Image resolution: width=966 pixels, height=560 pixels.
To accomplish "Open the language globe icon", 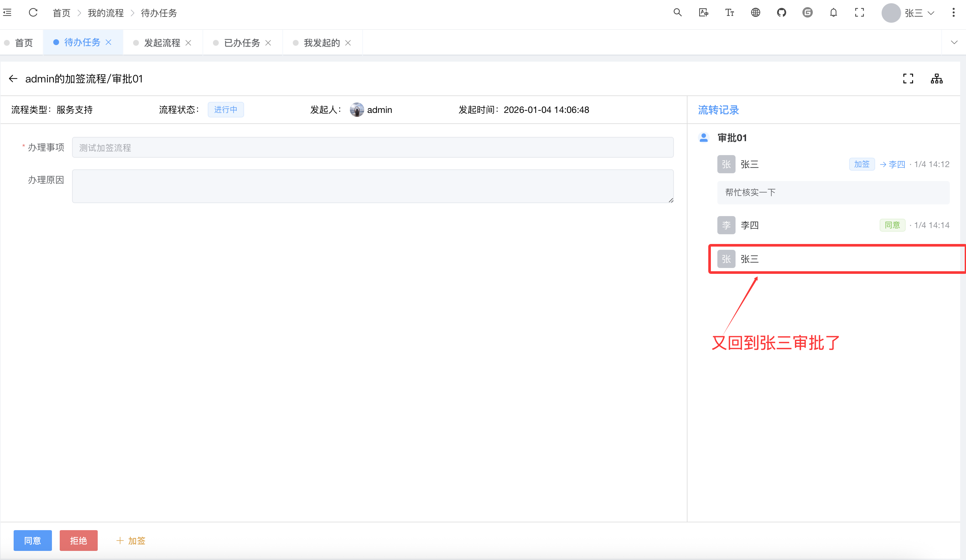I will point(755,13).
